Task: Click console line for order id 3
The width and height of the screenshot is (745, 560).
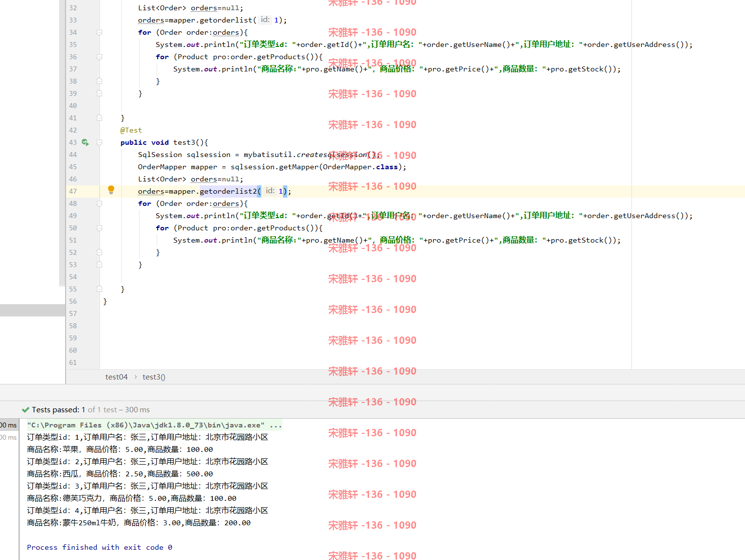Action: [147, 486]
